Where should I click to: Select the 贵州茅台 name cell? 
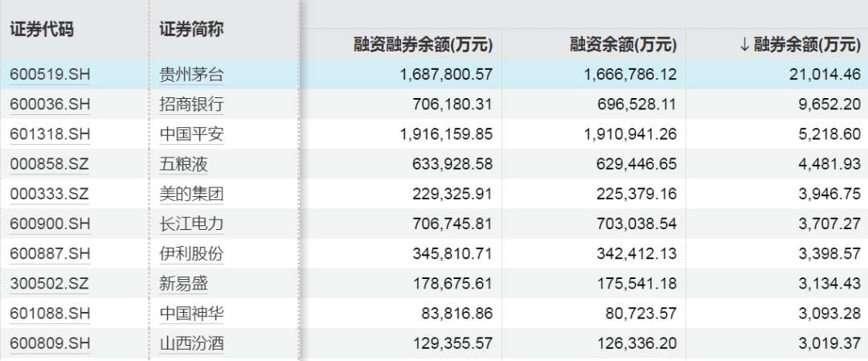click(191, 74)
